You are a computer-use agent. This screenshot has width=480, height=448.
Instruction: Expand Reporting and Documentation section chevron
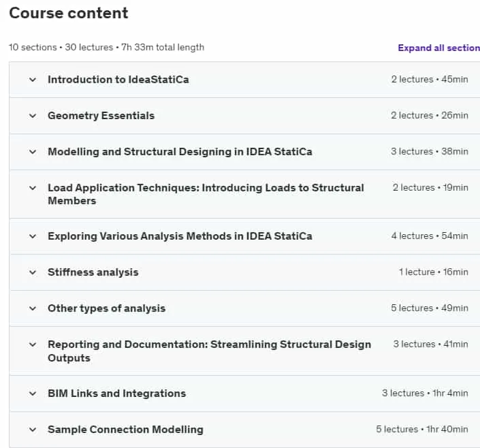coord(33,345)
